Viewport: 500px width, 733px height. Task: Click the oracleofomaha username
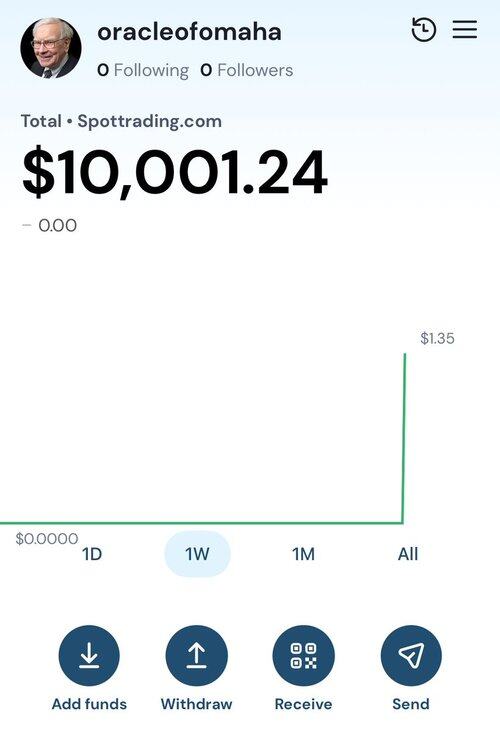189,32
